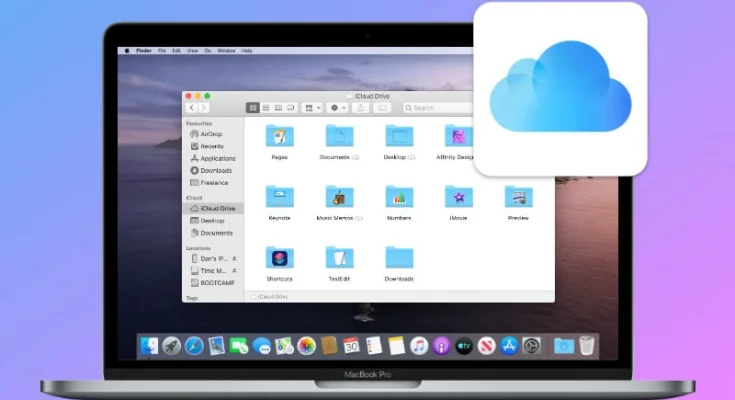Open the Finder menu in menu bar
Screen dimensions: 735x400
click(x=143, y=51)
